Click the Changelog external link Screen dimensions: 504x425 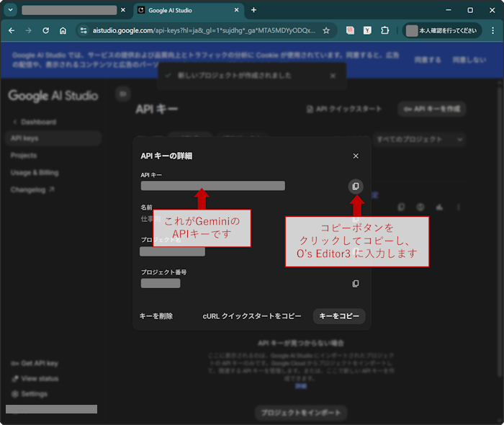click(32, 190)
